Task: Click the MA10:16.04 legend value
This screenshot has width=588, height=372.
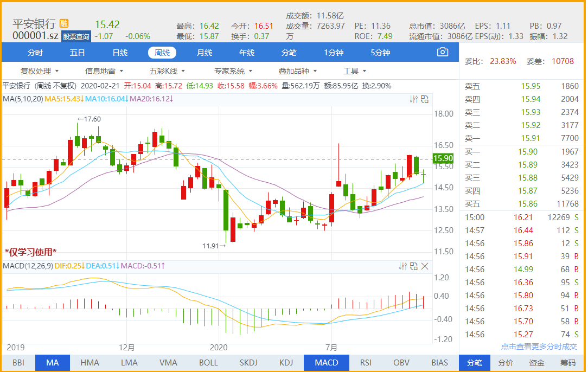Action: (107, 99)
